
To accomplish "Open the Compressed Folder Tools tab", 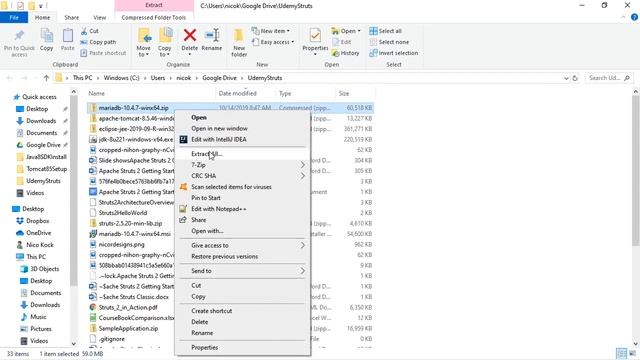I will pyautogui.click(x=154, y=18).
